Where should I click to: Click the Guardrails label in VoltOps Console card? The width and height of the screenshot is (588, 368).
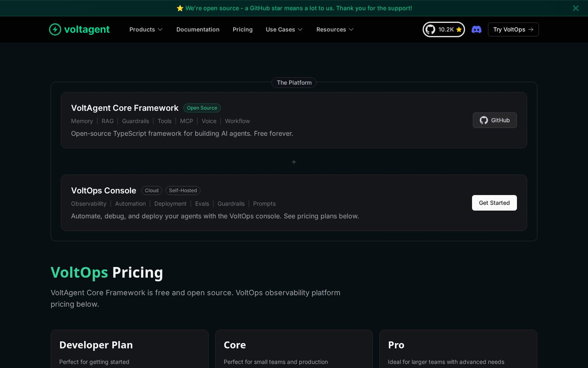pyautogui.click(x=231, y=204)
